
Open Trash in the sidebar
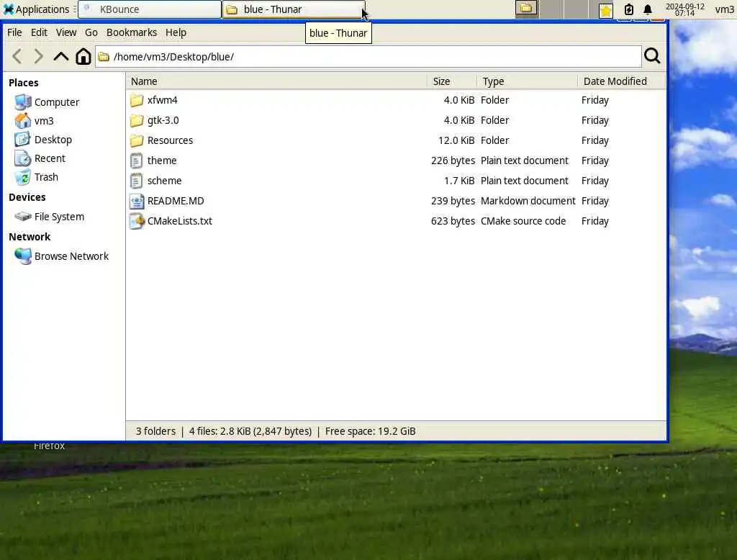(x=36, y=177)
